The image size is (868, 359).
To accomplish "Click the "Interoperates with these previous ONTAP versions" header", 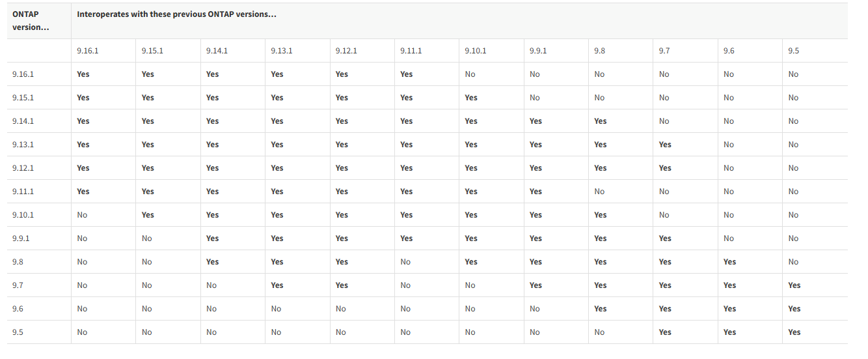I will tap(177, 14).
